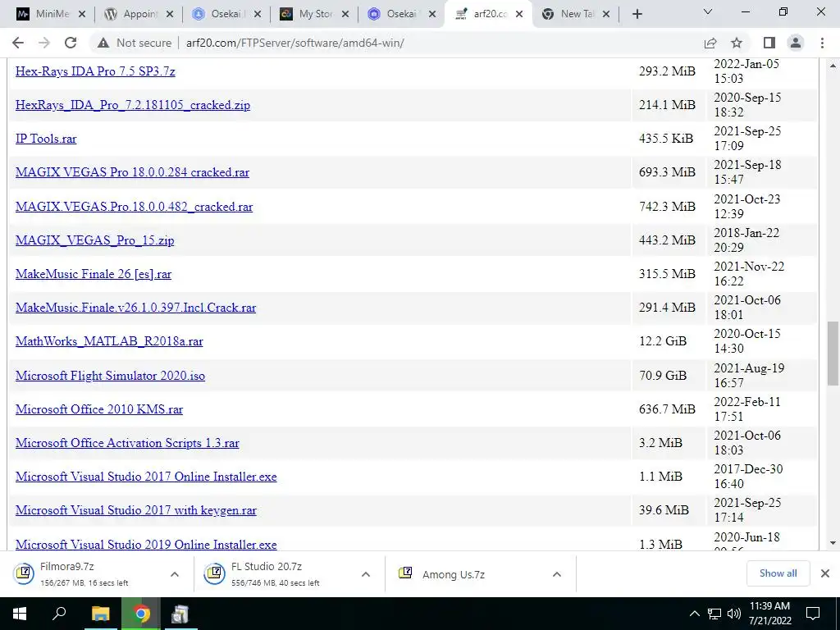Expand options for Filmora9.7z download
This screenshot has height=630, width=840.
(x=175, y=574)
